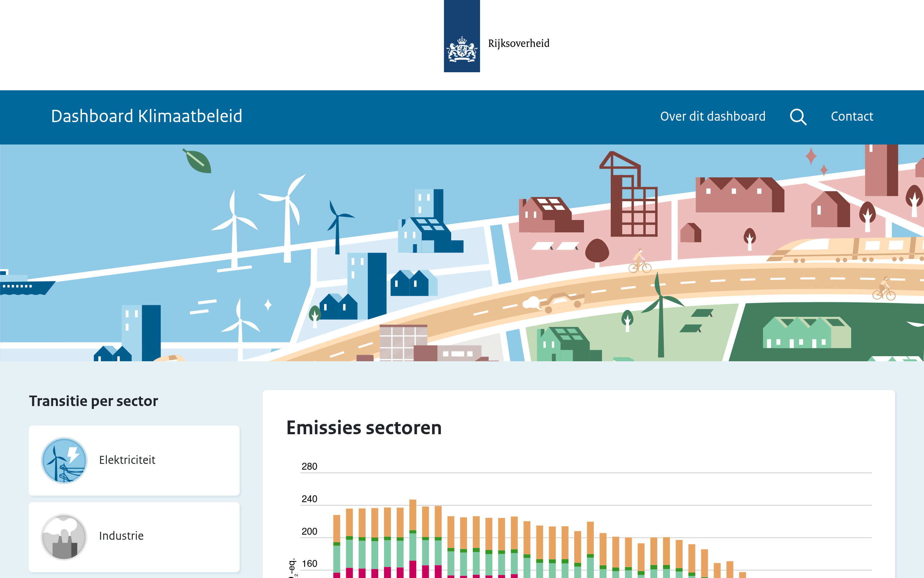This screenshot has height=578, width=924.
Task: Click the Industrie factory icon
Action: 64,537
